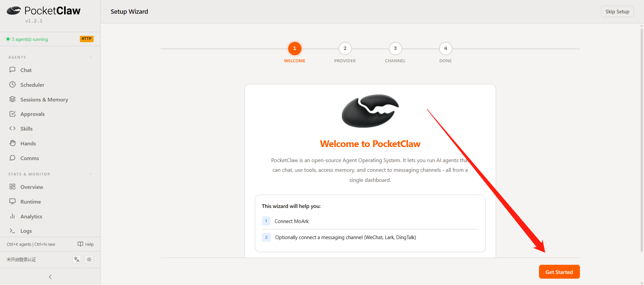Viewport: 644px width, 285px height.
Task: Select the Skills code-brackets icon
Action: click(x=12, y=128)
